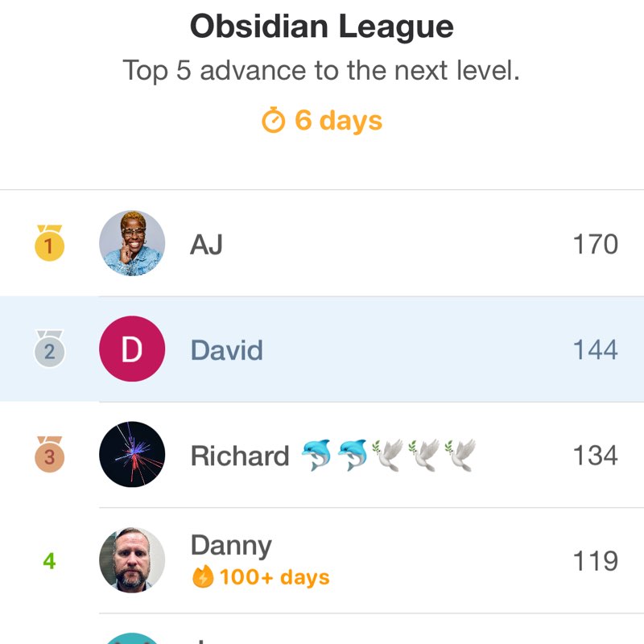Click the gold first-place medal icon
644x644 pixels.
tap(49, 243)
